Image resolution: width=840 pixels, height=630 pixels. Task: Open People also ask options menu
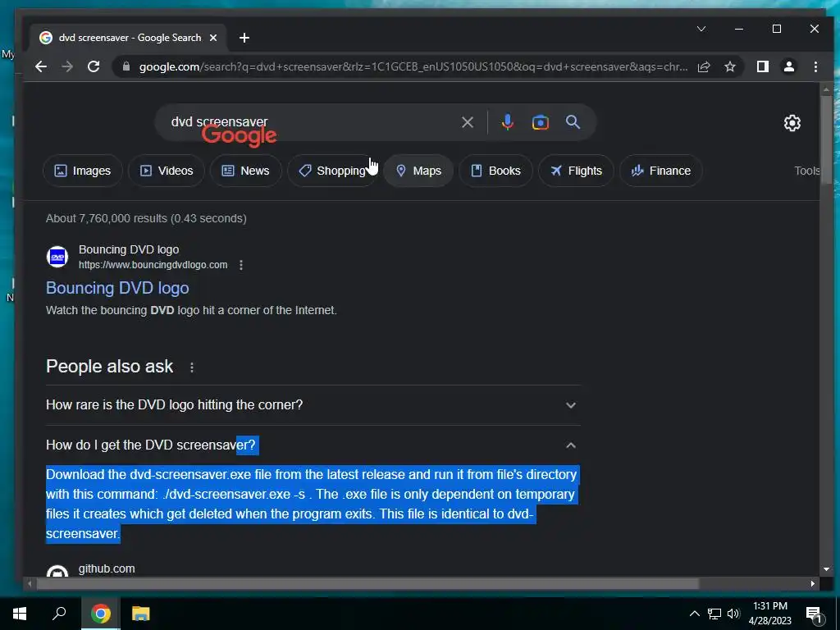(x=192, y=367)
